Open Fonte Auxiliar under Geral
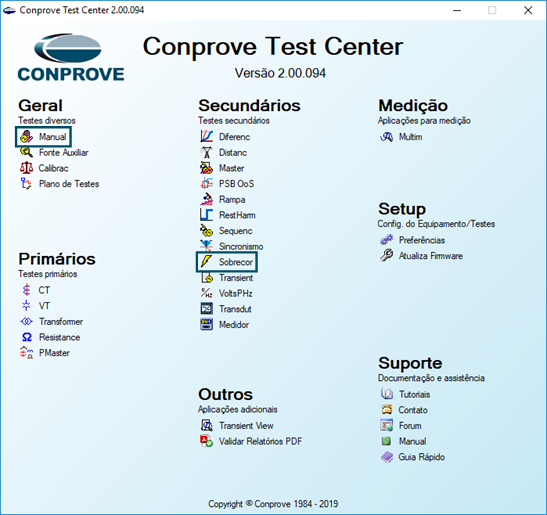547x515 pixels. [x=63, y=152]
